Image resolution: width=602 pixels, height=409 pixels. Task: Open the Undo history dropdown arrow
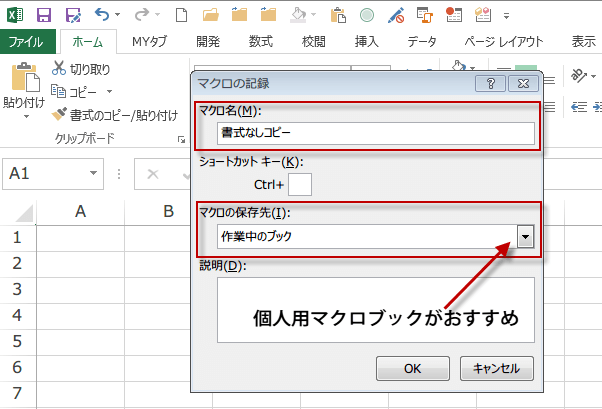(x=117, y=15)
